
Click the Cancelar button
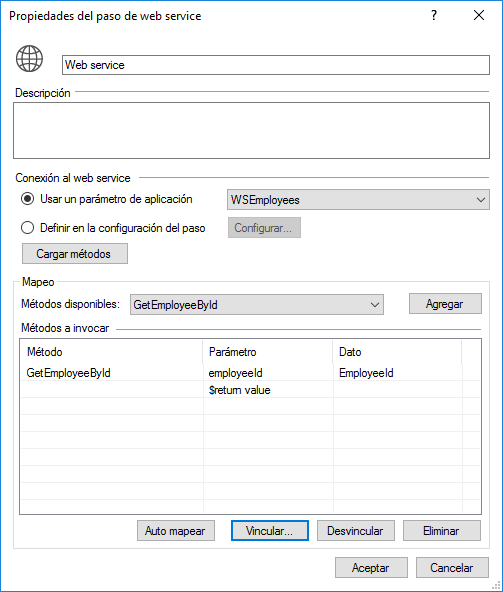(x=452, y=567)
